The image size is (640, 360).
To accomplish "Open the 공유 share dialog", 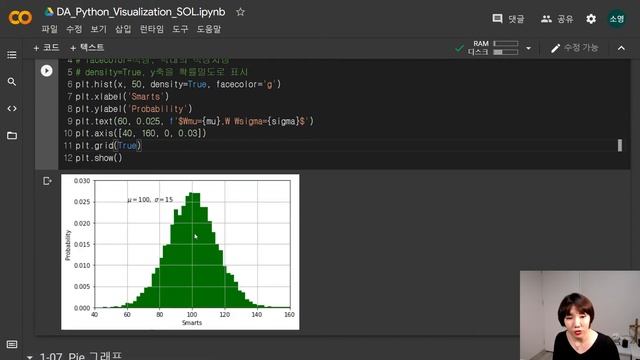I will [557, 19].
